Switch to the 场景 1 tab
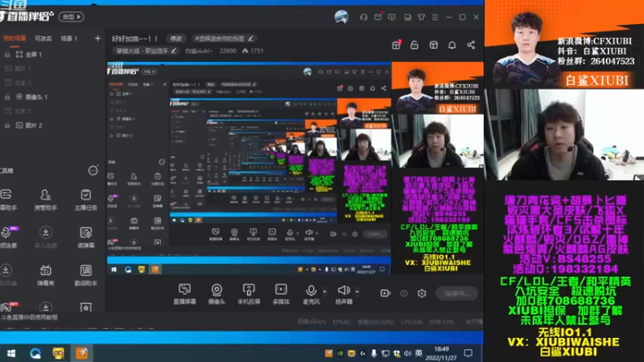The image size is (644, 362). (x=68, y=38)
